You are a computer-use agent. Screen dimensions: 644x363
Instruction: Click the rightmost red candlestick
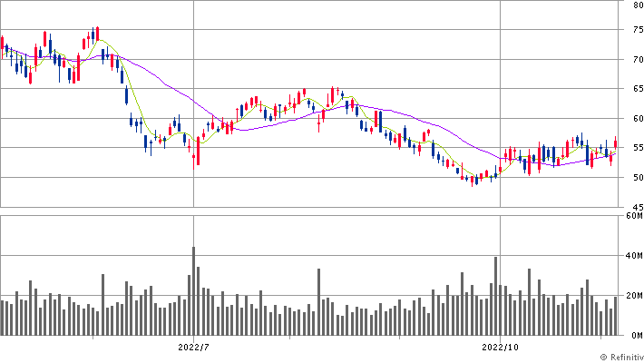point(616,142)
